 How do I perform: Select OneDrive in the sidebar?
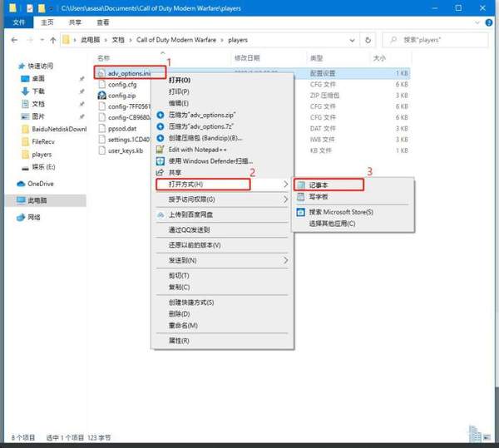[35, 184]
